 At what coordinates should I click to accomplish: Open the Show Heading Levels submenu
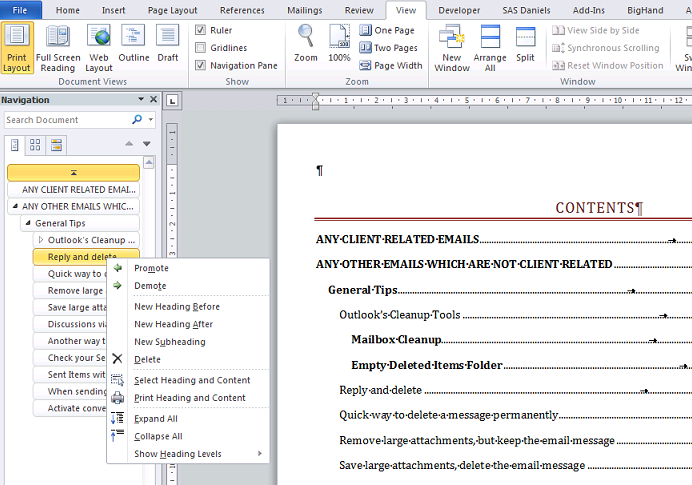tap(178, 454)
